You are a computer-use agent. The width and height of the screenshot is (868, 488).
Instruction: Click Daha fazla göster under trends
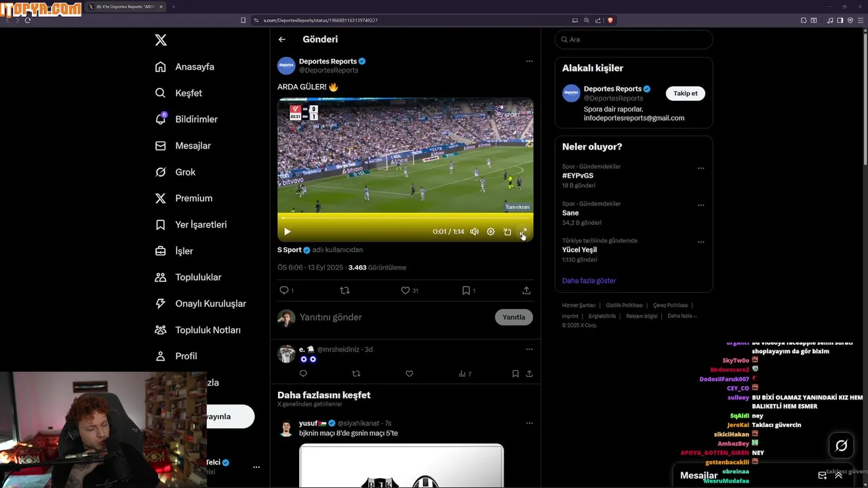(x=589, y=281)
